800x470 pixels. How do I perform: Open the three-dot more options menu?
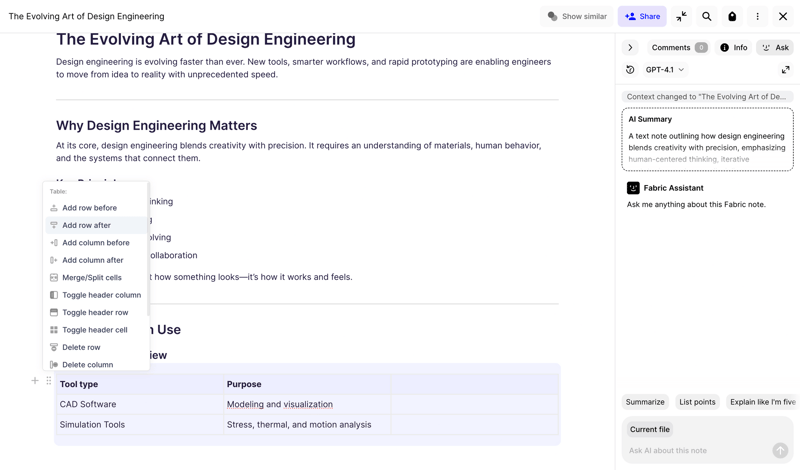pos(757,16)
